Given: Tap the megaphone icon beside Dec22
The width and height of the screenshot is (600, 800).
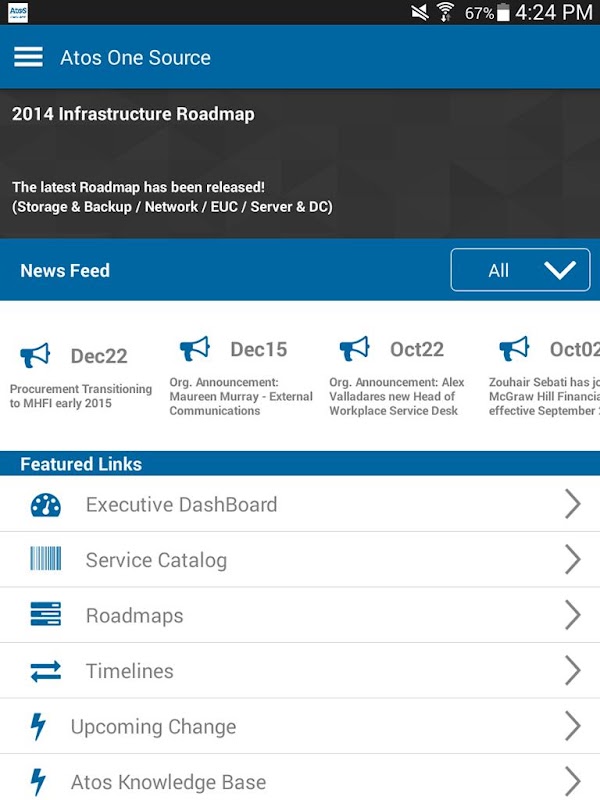Looking at the screenshot, I should tap(35, 355).
